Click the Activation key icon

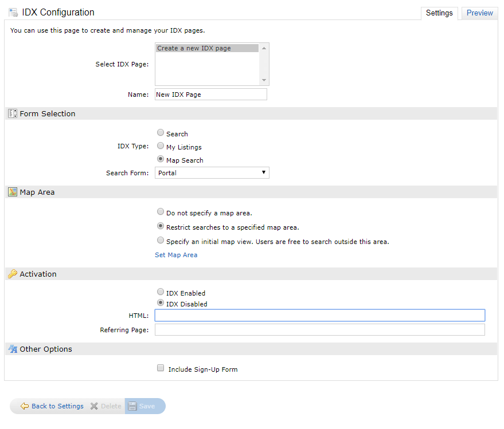point(13,274)
